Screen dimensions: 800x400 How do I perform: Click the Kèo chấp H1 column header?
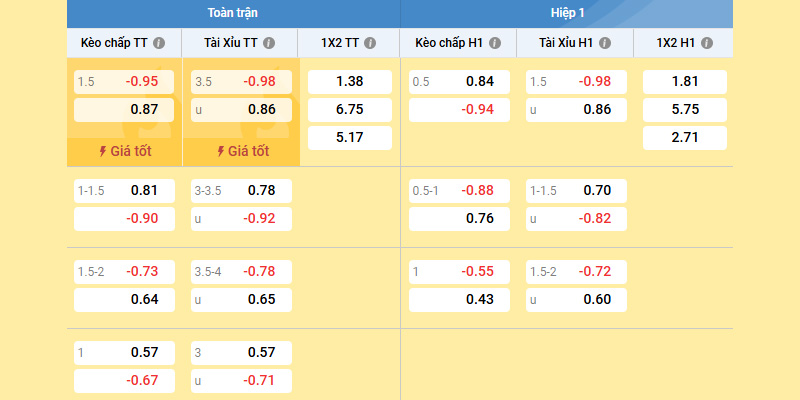click(x=458, y=43)
